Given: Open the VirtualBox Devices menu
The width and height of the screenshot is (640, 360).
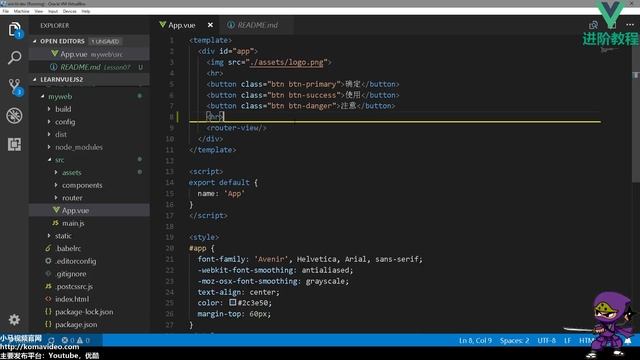Looking at the screenshot, I should pos(69,11).
